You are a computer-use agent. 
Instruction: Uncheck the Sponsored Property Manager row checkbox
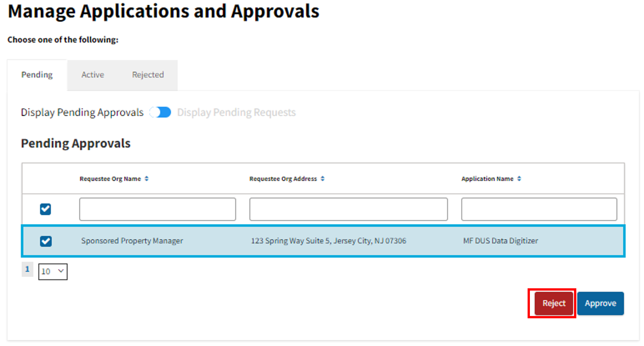(46, 241)
